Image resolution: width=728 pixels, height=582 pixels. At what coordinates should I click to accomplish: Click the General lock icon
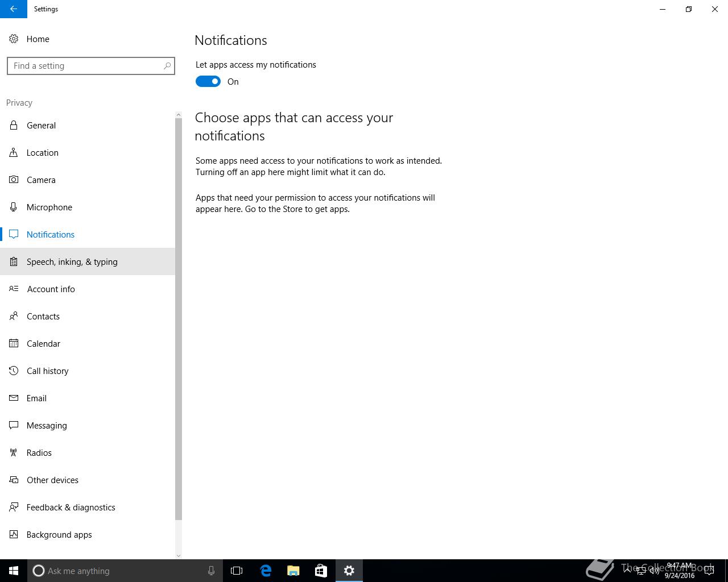pos(14,125)
